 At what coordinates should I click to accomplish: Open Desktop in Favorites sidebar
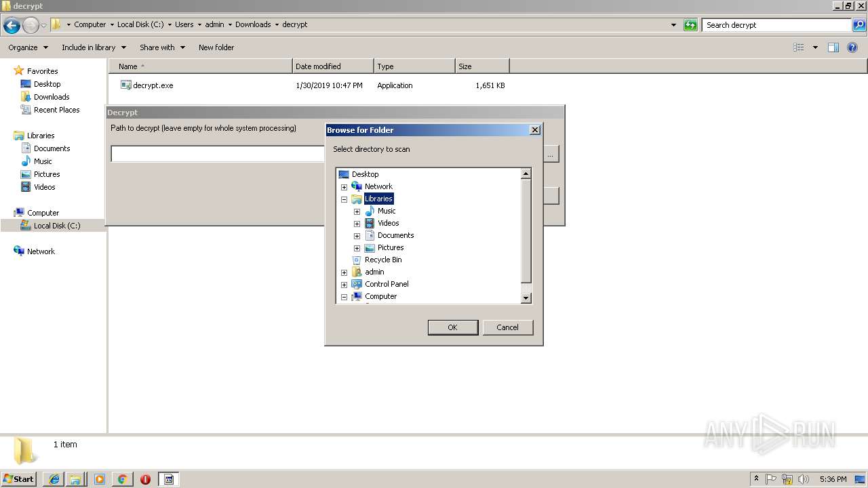coord(47,84)
